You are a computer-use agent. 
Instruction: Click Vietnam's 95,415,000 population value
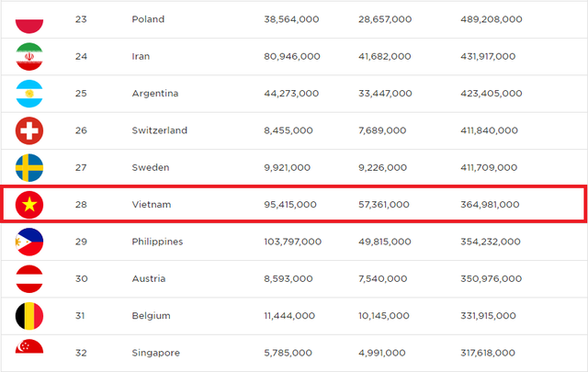coord(291,204)
